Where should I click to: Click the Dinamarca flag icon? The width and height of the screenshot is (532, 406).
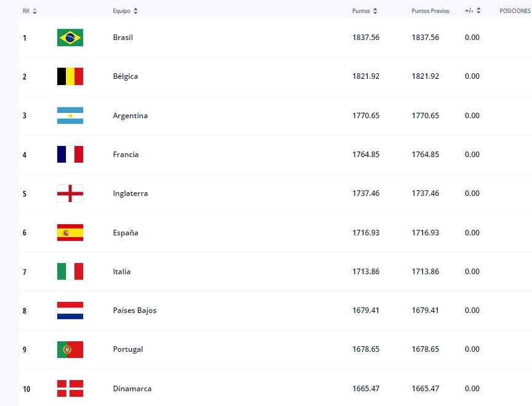(x=70, y=389)
